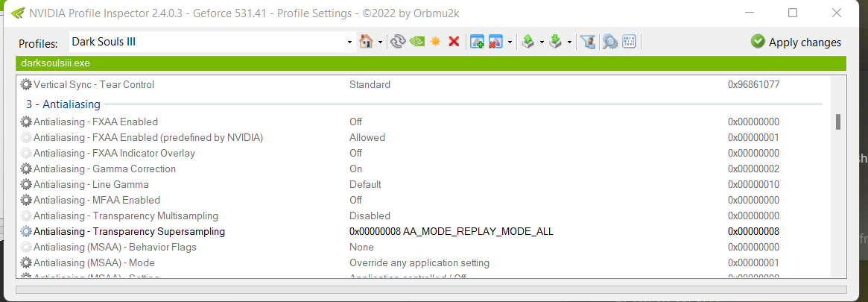Select Antialiasing - Line Gamma row
This screenshot has width=868, height=302.
click(x=423, y=184)
